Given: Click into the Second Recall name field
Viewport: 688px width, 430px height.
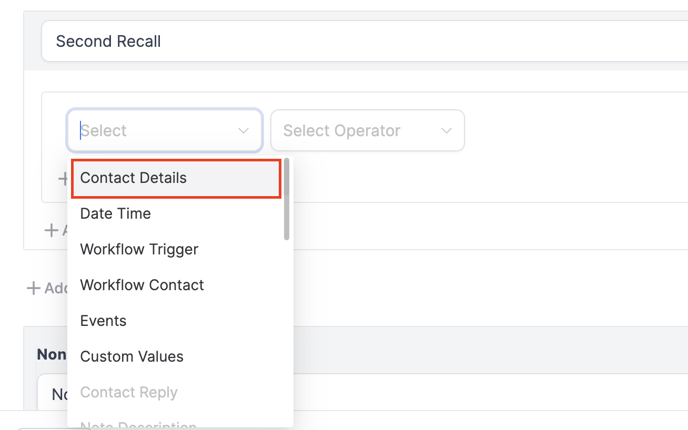Looking at the screenshot, I should tap(360, 42).
